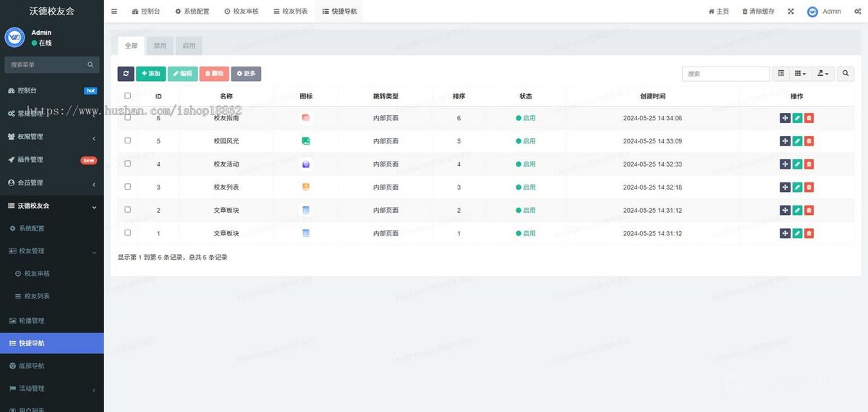Select the checkbox for row 校友活动
Viewport: 868px width, 412px height.
point(128,164)
